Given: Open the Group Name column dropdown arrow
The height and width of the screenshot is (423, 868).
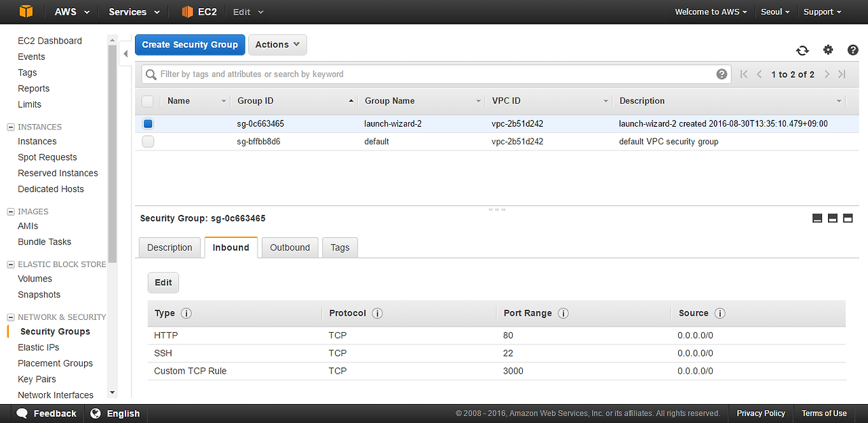Looking at the screenshot, I should pyautogui.click(x=479, y=101).
